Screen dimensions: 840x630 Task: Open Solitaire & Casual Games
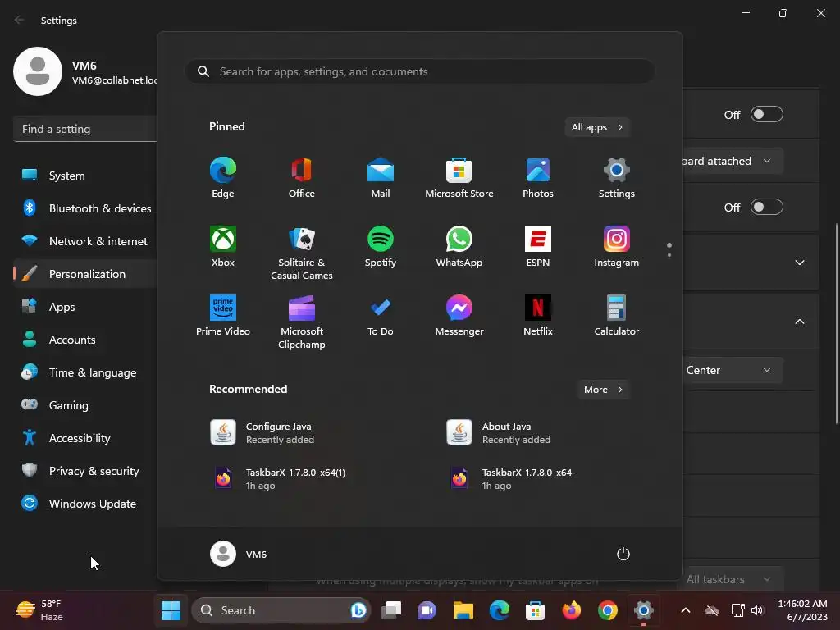pyautogui.click(x=302, y=253)
